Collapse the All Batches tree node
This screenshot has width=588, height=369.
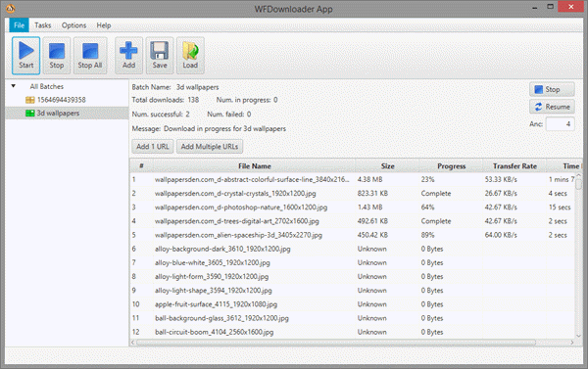14,86
